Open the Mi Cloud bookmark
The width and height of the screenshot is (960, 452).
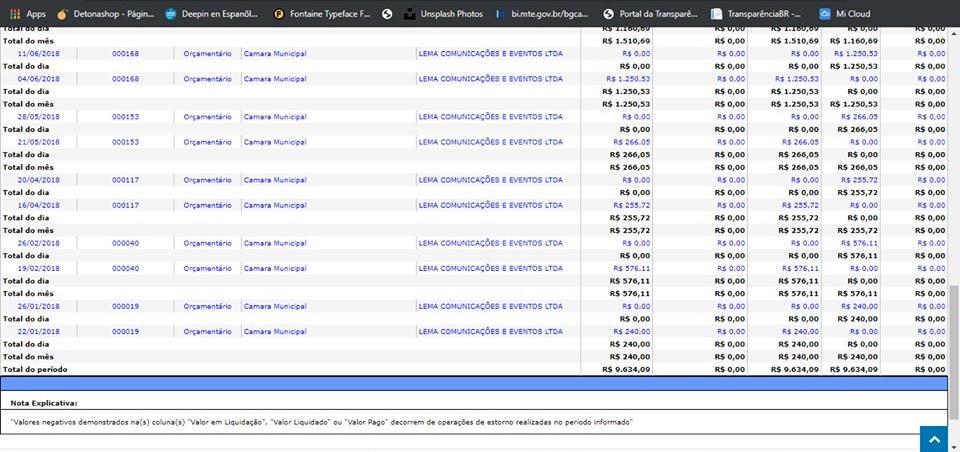(846, 14)
